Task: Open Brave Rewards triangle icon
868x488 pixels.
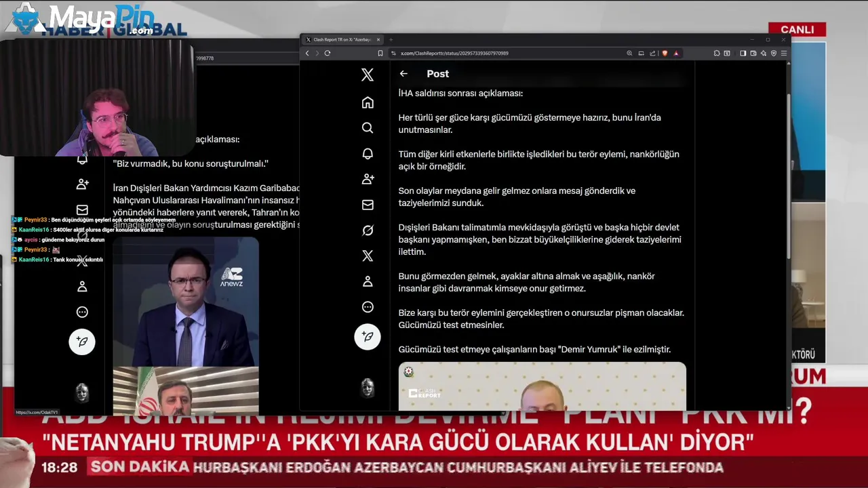Action: pyautogui.click(x=676, y=53)
